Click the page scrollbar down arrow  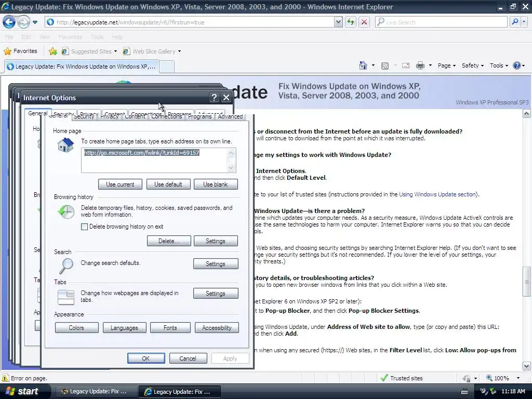(x=527, y=366)
